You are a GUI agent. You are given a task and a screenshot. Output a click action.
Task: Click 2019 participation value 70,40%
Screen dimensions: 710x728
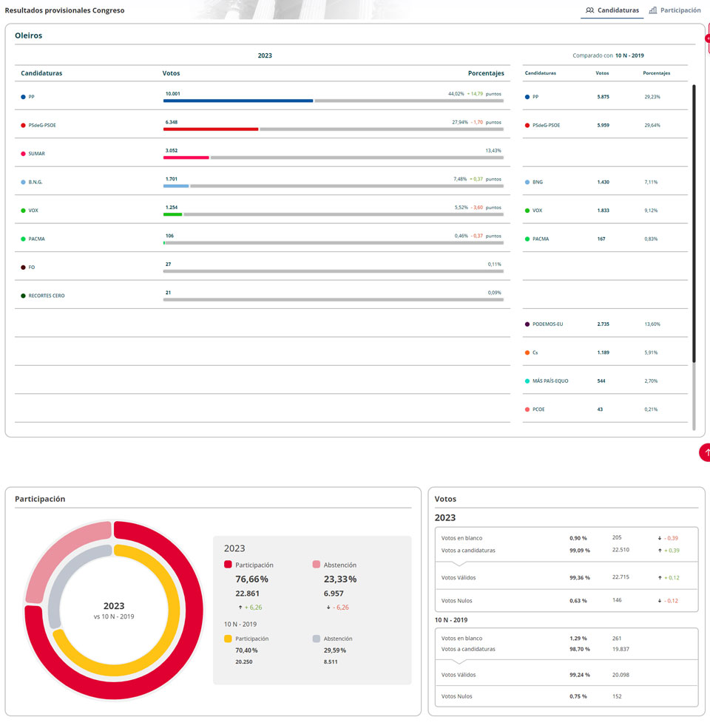(246, 650)
